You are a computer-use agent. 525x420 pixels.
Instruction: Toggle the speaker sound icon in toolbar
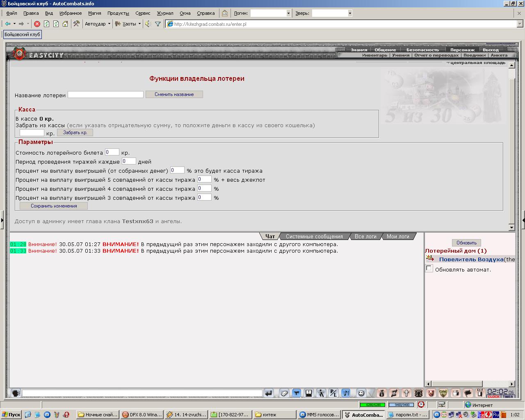point(148,24)
